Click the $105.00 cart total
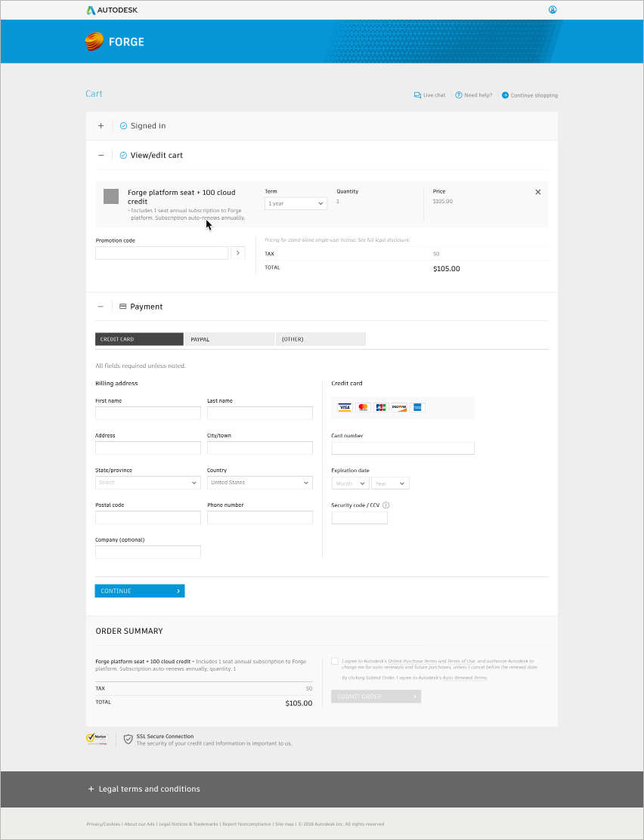Viewport: 644px width, 840px height. pos(447,269)
